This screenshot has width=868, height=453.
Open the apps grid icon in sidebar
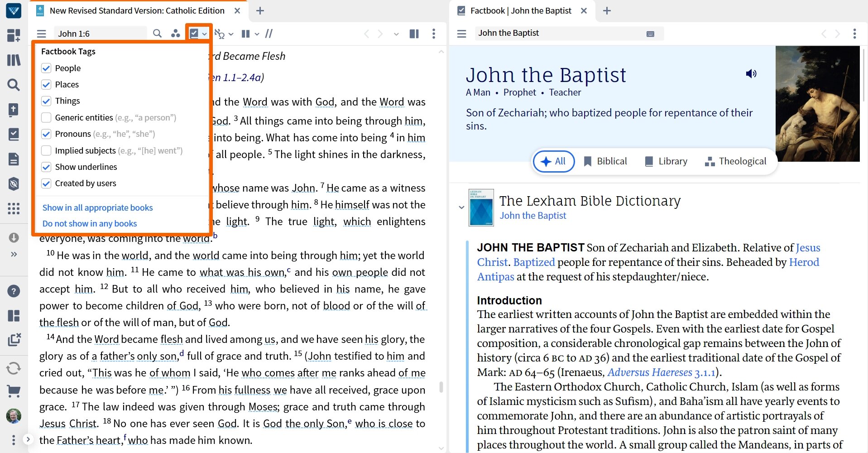pyautogui.click(x=14, y=208)
